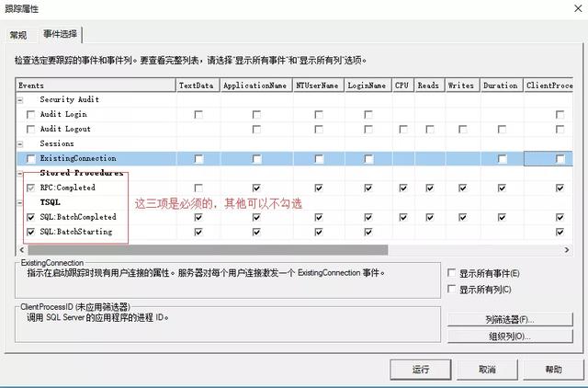The width and height of the screenshot is (588, 388).
Task: Click the ApplicationName column header
Action: tap(256, 86)
